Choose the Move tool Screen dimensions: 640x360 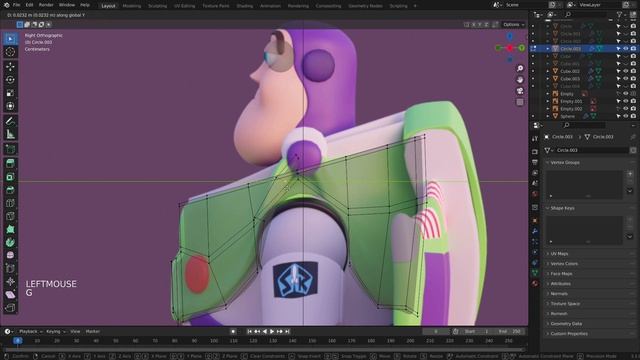click(x=10, y=67)
